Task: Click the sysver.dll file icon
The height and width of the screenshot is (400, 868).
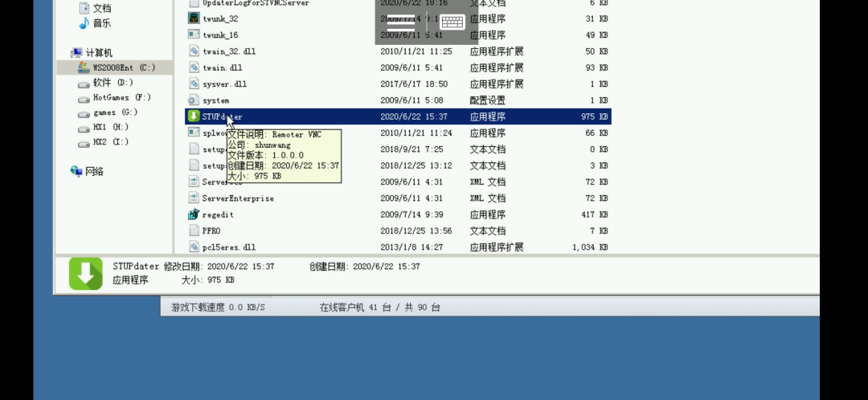Action: 193,84
